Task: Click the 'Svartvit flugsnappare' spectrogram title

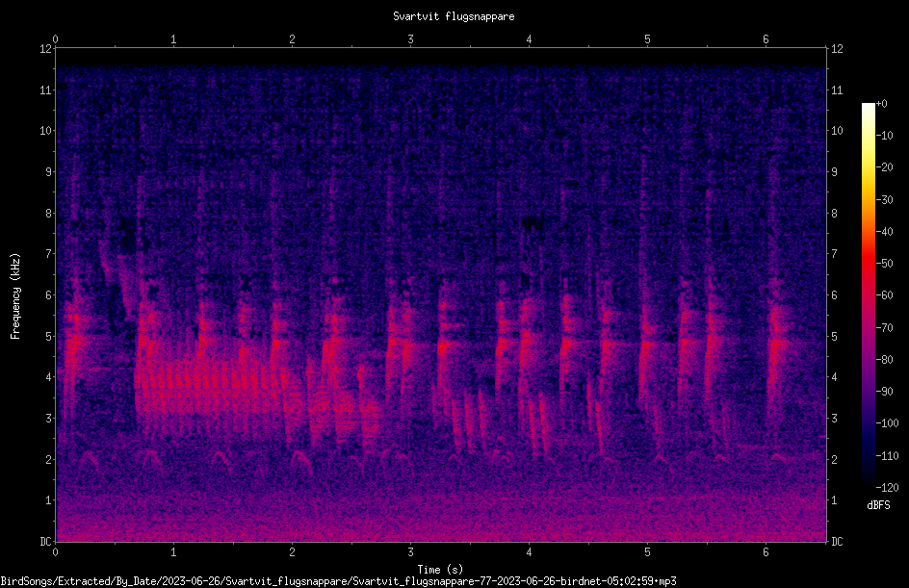Action: click(454, 16)
